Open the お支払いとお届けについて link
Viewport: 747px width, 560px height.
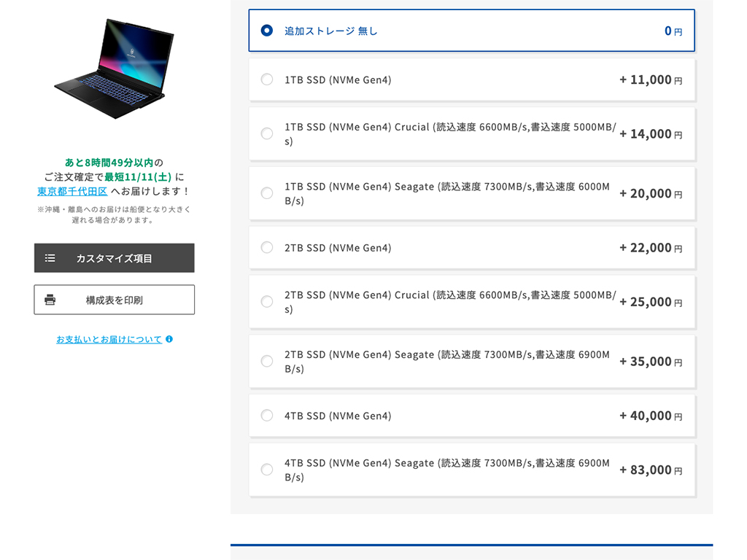(109, 340)
